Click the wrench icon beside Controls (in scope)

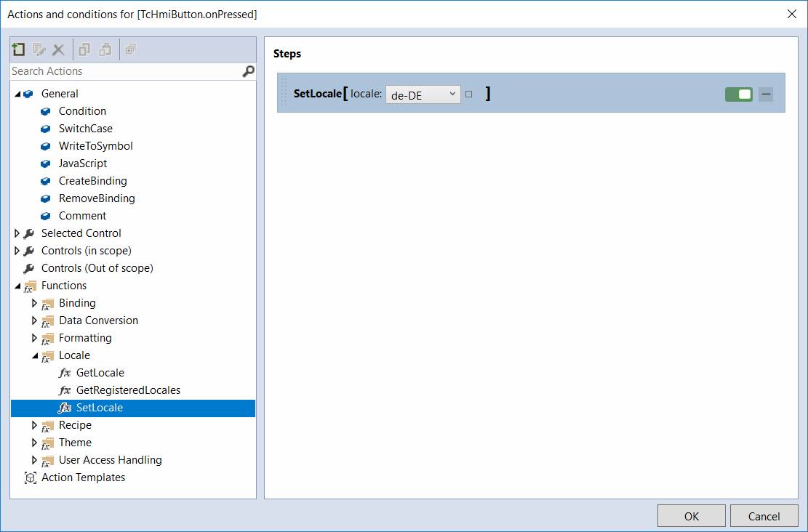pyautogui.click(x=29, y=251)
